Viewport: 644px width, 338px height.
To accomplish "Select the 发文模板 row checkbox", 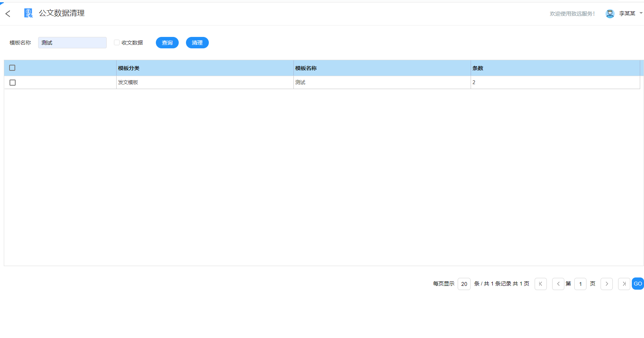I will click(13, 83).
